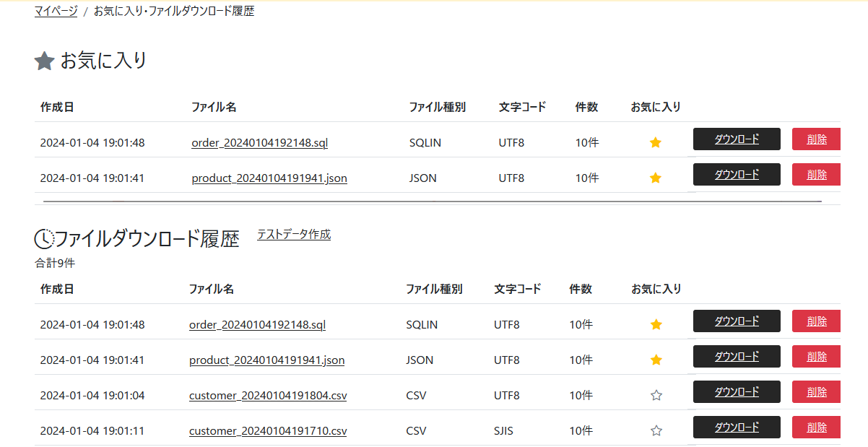Open customer_20240104191710.csv filename link
The width and height of the screenshot is (868, 447).
tap(268, 431)
